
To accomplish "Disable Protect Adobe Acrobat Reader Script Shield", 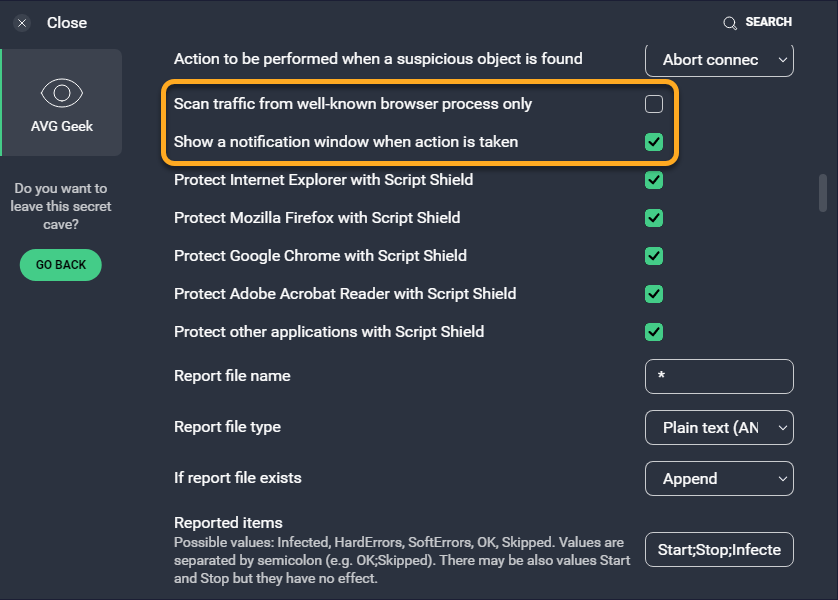I will tap(654, 294).
